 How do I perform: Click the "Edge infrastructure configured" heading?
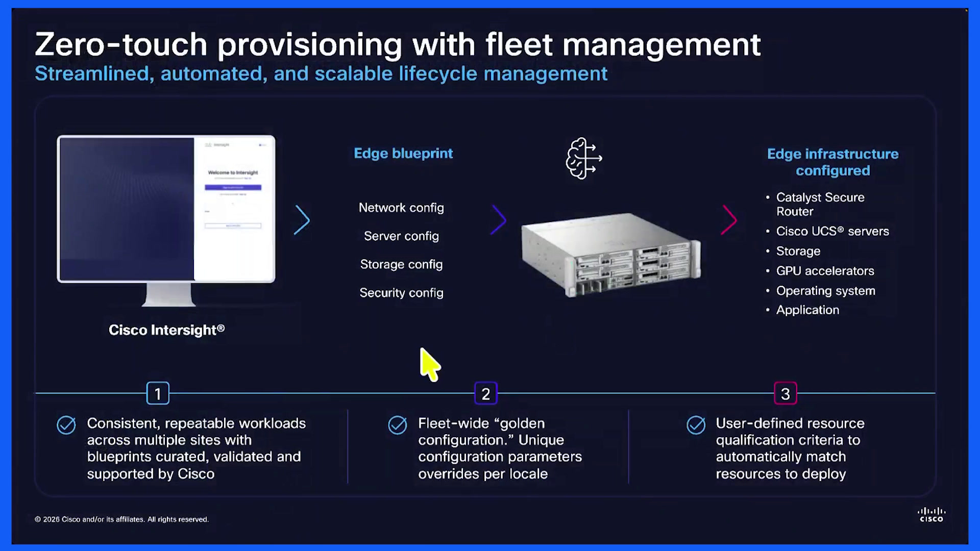point(833,162)
